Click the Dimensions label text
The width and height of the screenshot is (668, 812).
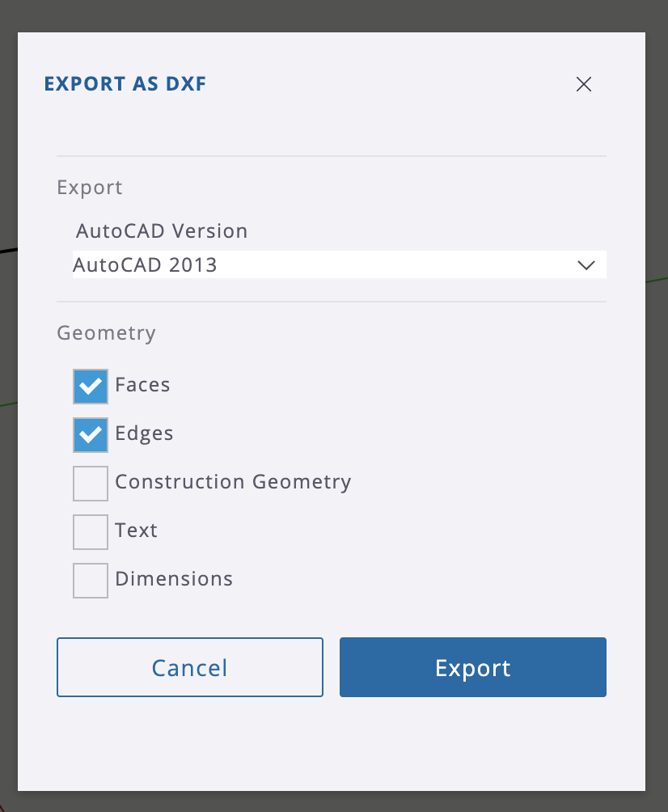point(174,579)
